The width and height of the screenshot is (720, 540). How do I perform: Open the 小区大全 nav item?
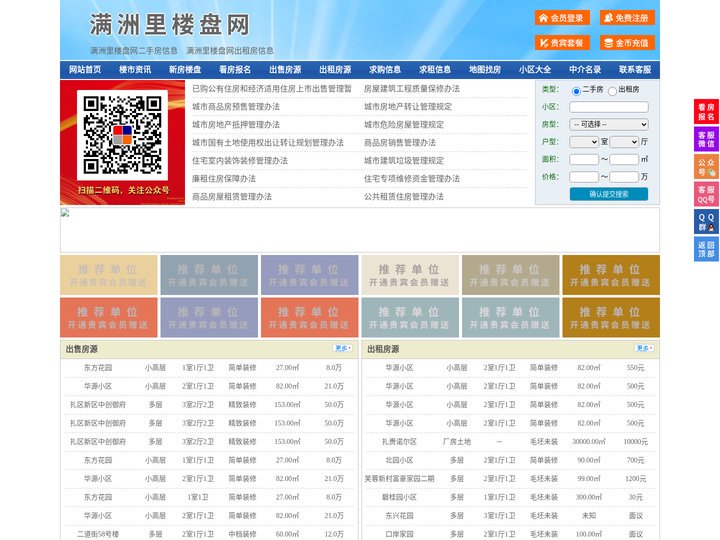pyautogui.click(x=535, y=70)
